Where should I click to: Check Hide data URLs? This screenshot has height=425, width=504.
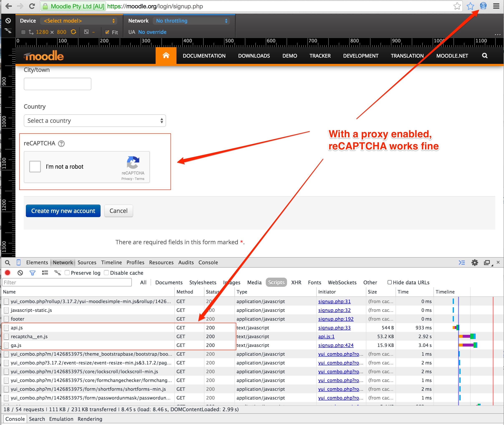coord(389,282)
